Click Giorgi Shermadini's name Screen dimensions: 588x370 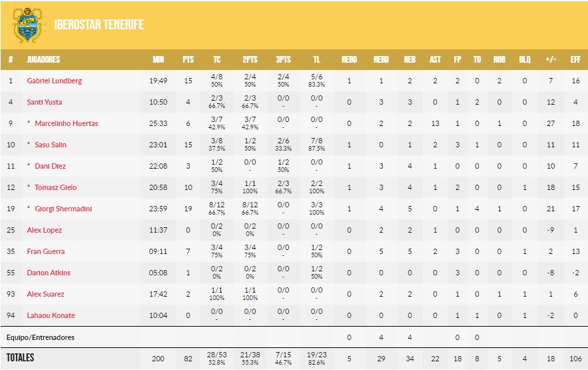click(x=63, y=209)
